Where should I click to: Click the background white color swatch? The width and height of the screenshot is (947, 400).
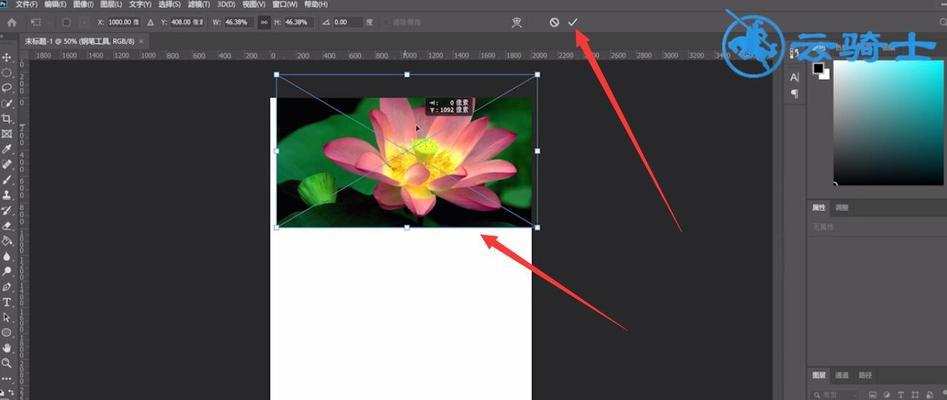[825, 75]
